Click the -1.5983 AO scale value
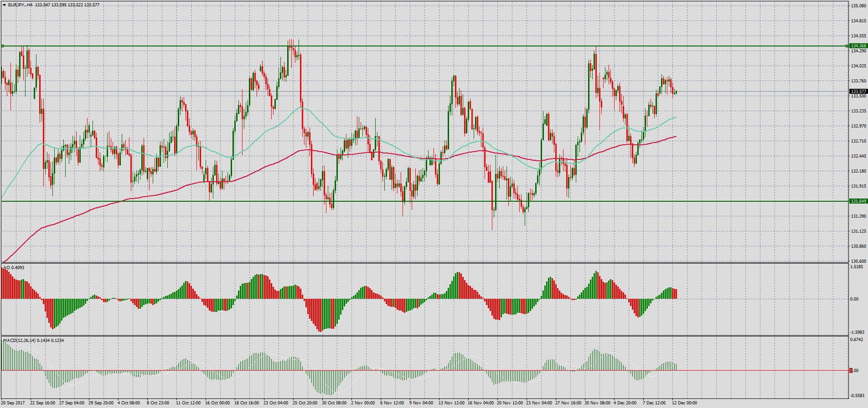 coord(857,332)
